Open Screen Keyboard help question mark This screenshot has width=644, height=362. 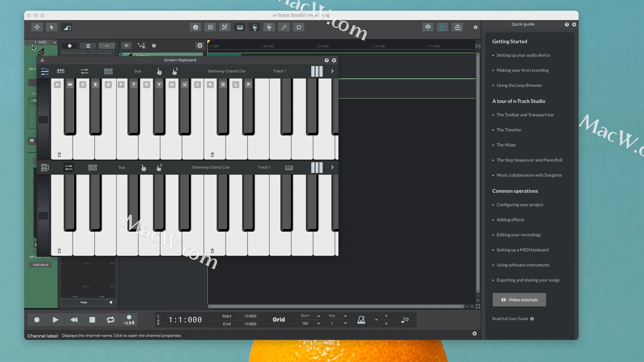pyautogui.click(x=326, y=60)
